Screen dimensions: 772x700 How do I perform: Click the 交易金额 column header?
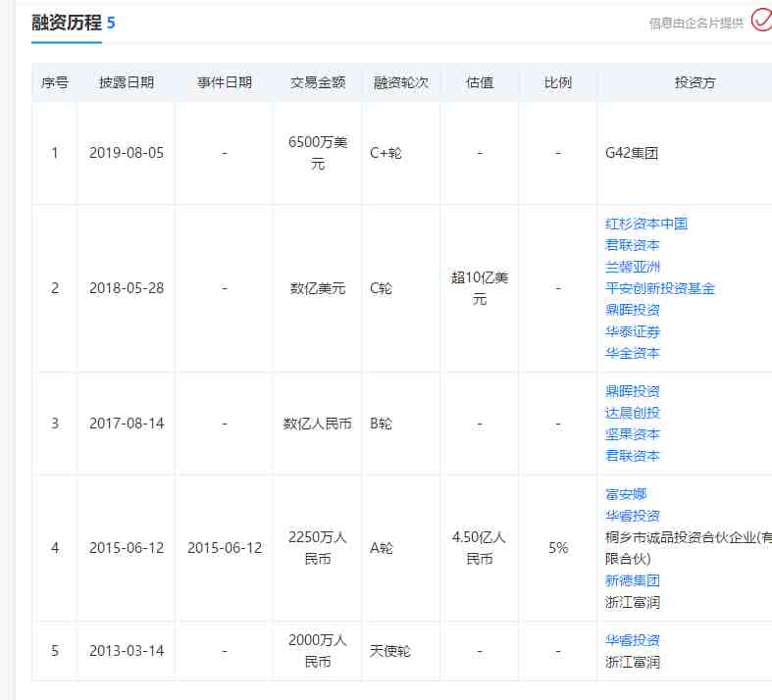(x=318, y=82)
